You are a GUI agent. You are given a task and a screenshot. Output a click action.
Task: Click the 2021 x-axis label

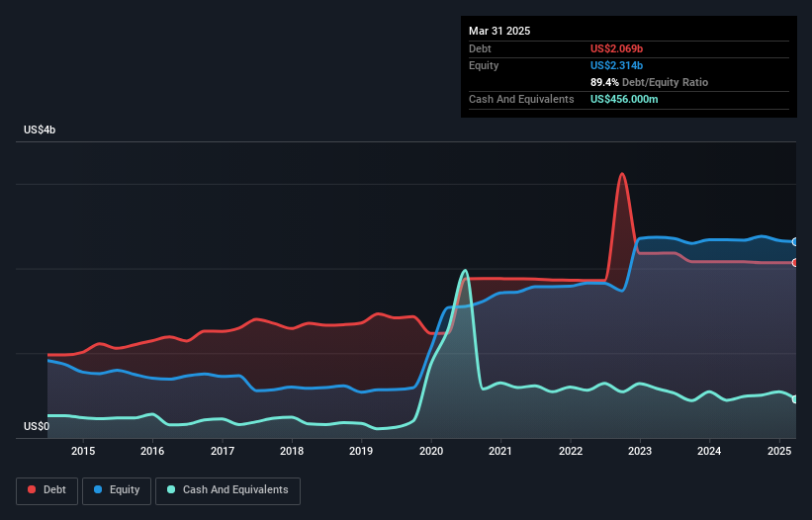point(500,451)
